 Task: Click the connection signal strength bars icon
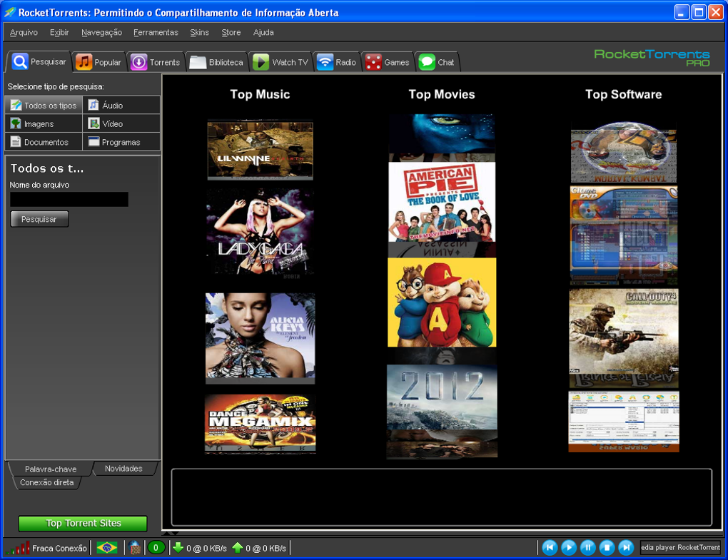tap(19, 548)
